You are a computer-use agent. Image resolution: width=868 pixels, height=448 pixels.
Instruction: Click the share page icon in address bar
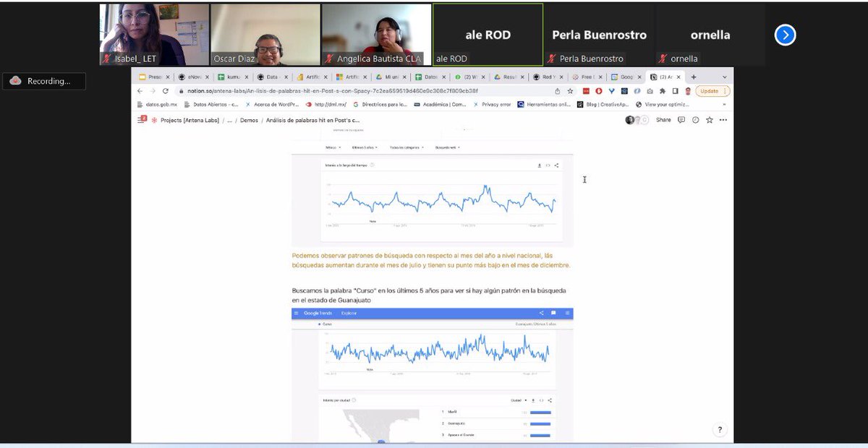tap(557, 91)
